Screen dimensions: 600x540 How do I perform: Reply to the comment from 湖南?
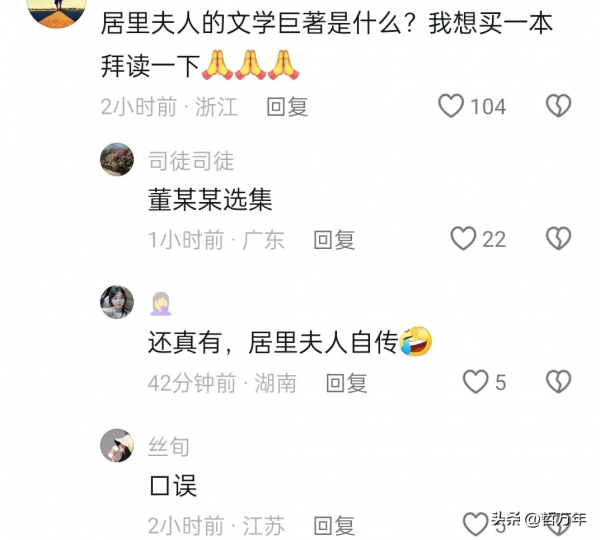pos(347,383)
